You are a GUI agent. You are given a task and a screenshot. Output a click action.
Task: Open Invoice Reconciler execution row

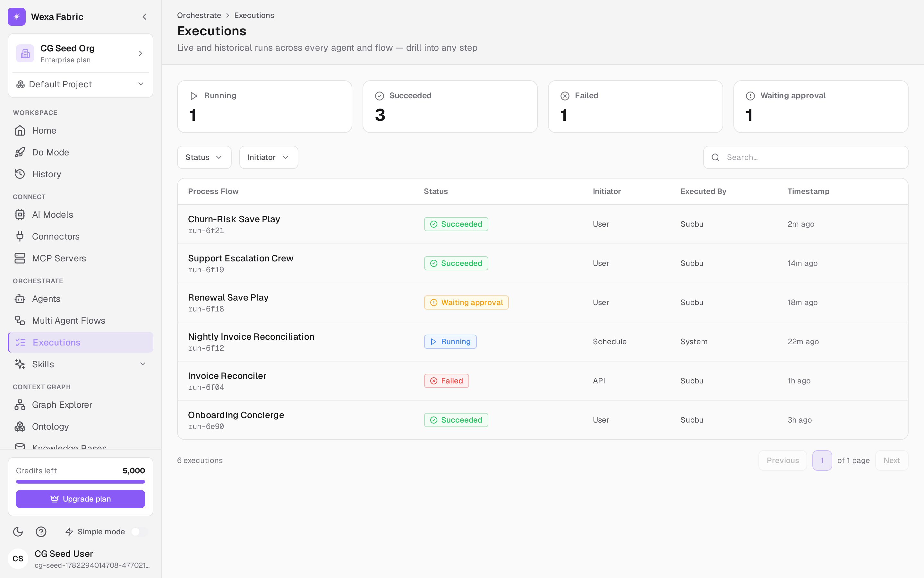coord(543,381)
